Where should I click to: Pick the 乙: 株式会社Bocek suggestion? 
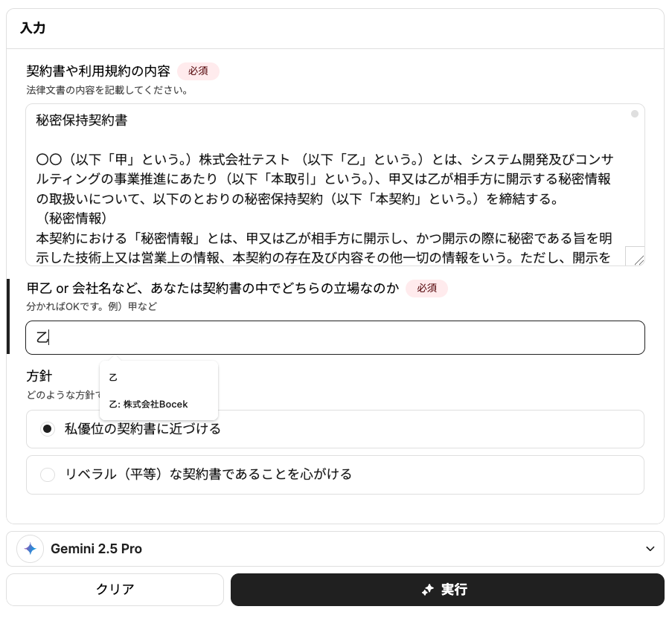[148, 405]
